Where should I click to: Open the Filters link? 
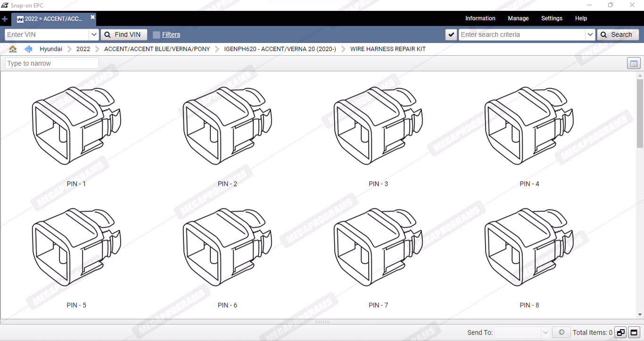171,34
